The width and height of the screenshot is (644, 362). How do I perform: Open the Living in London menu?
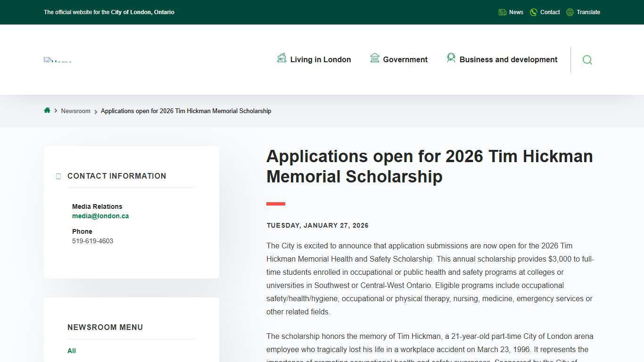(321, 59)
